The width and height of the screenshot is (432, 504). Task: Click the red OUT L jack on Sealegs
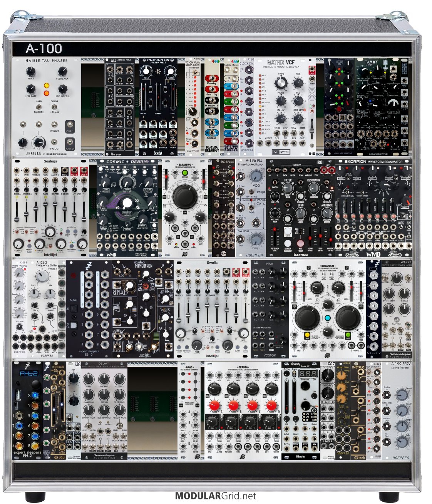[x=74, y=170]
